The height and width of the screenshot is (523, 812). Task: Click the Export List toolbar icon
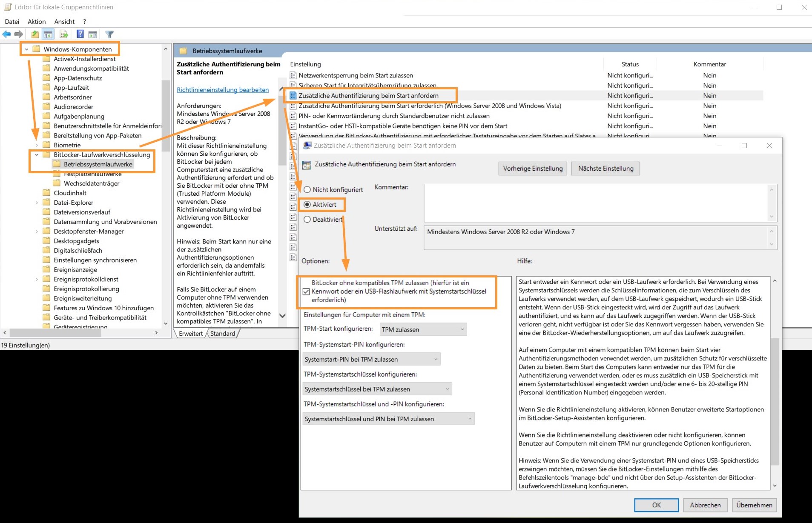pyautogui.click(x=64, y=34)
